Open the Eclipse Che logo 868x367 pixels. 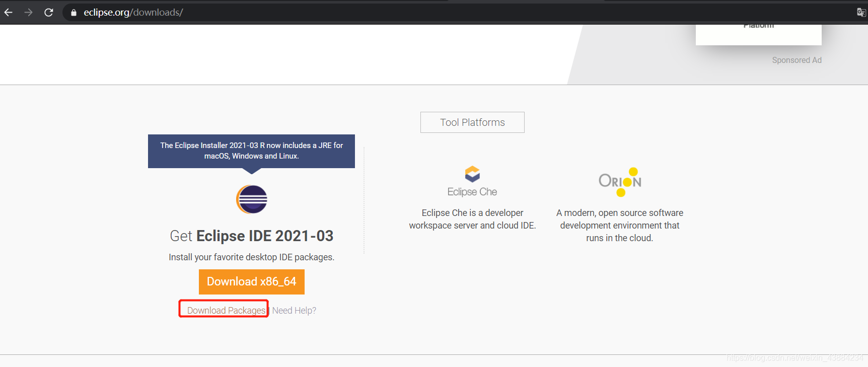472,181
